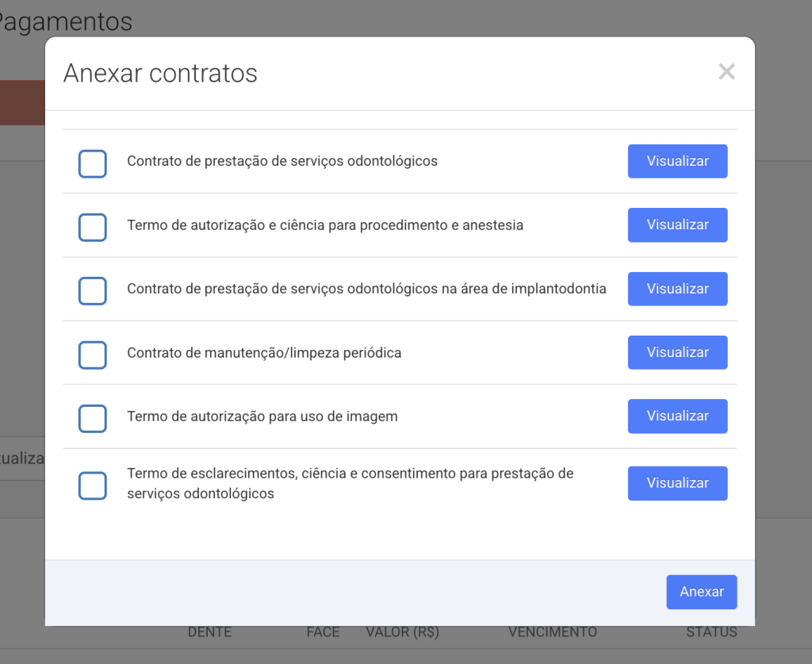The width and height of the screenshot is (812, 664).
Task: Check Contrato de prestação de serviços odontológicos
Action: (93, 163)
